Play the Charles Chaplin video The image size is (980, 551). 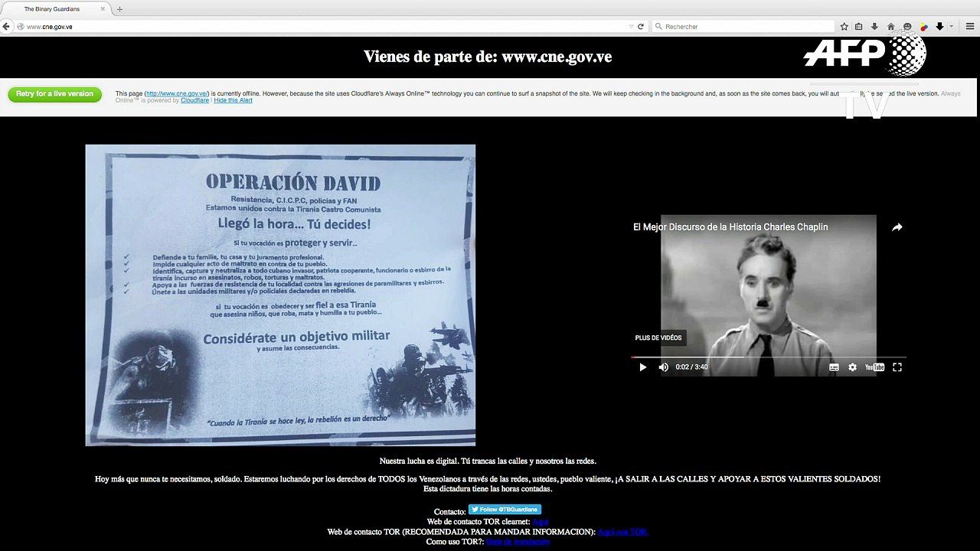click(x=642, y=367)
